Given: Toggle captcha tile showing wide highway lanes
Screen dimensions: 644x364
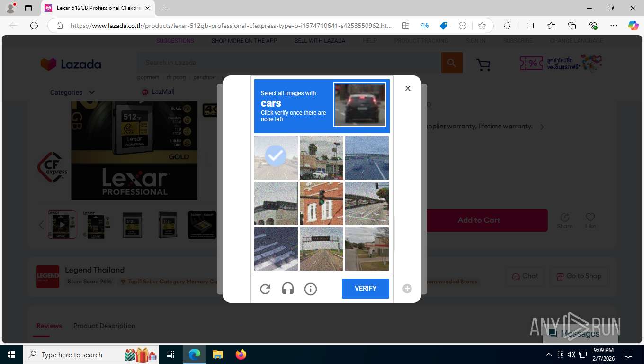Looking at the screenshot, I should (367, 158).
